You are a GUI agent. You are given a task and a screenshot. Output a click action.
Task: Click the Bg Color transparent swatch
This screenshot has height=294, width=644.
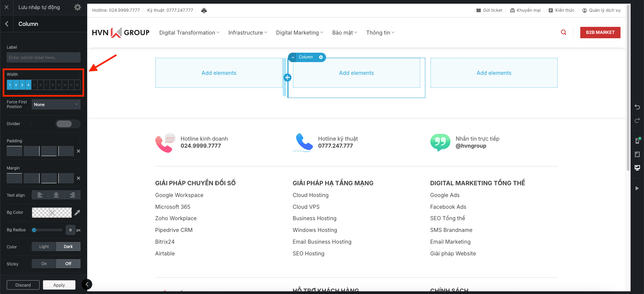point(52,212)
